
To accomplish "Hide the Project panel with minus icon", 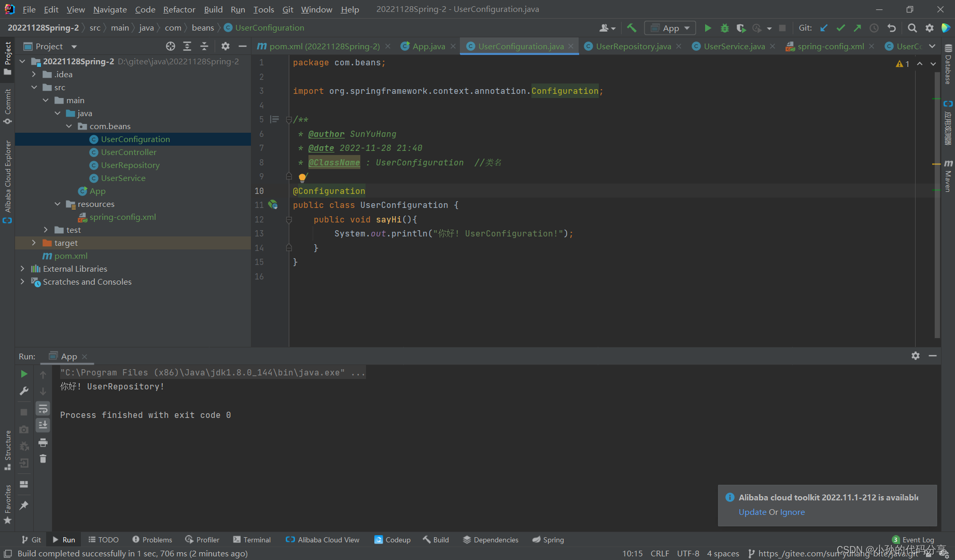I will pos(242,46).
